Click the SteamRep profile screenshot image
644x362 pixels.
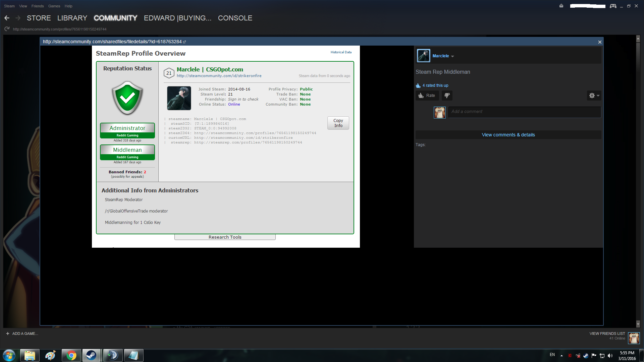point(226,146)
